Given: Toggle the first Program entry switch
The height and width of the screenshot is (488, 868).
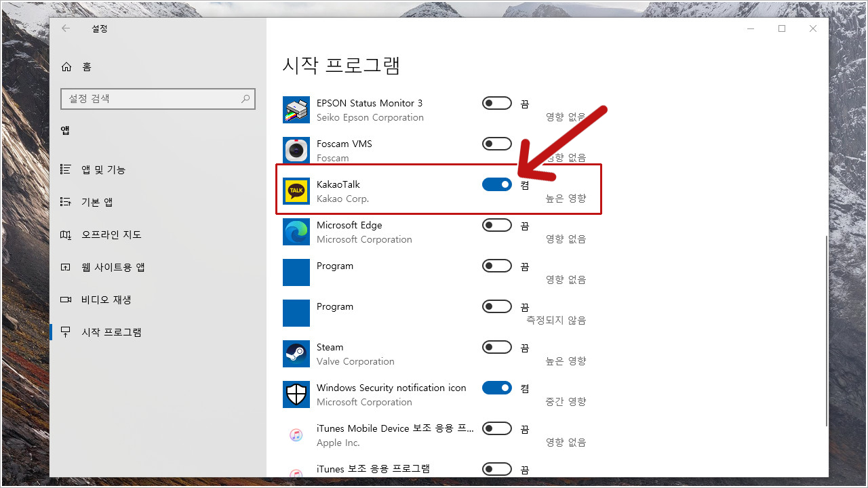Looking at the screenshot, I should click(497, 266).
